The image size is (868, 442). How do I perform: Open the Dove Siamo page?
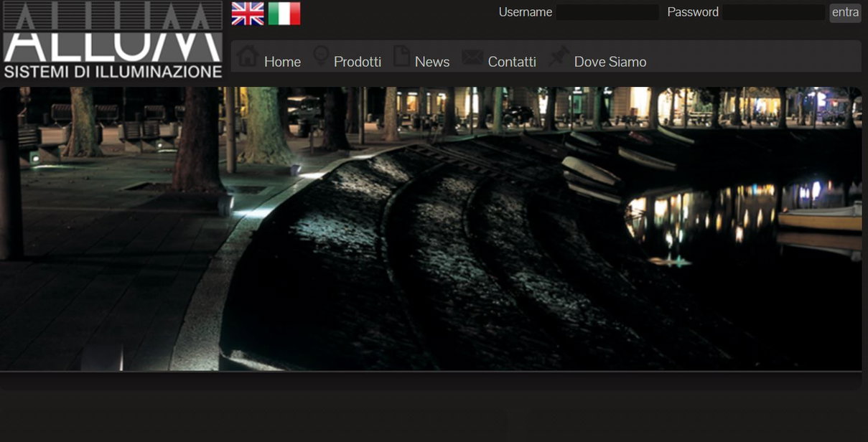[610, 62]
